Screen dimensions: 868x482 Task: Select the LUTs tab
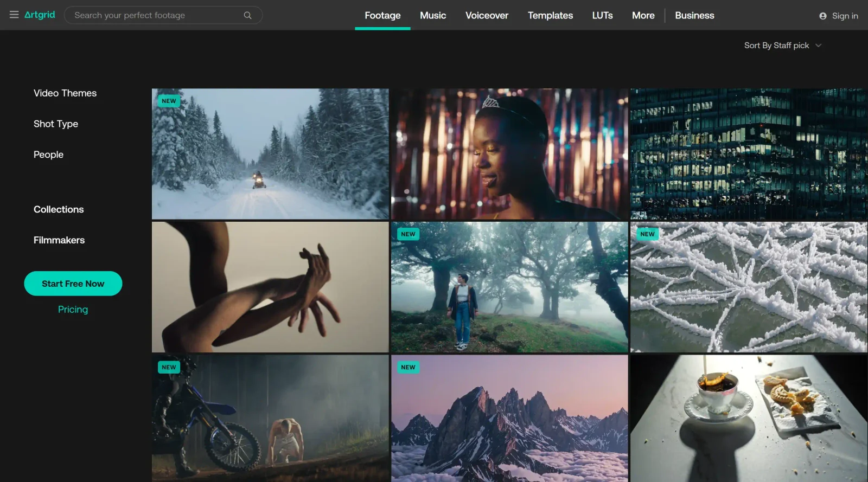602,15
